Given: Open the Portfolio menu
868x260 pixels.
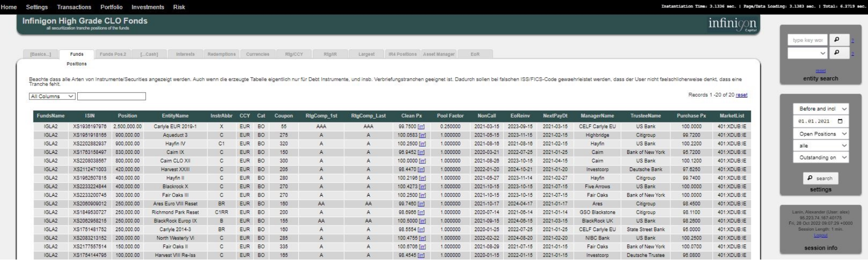Looking at the screenshot, I should coord(111,7).
